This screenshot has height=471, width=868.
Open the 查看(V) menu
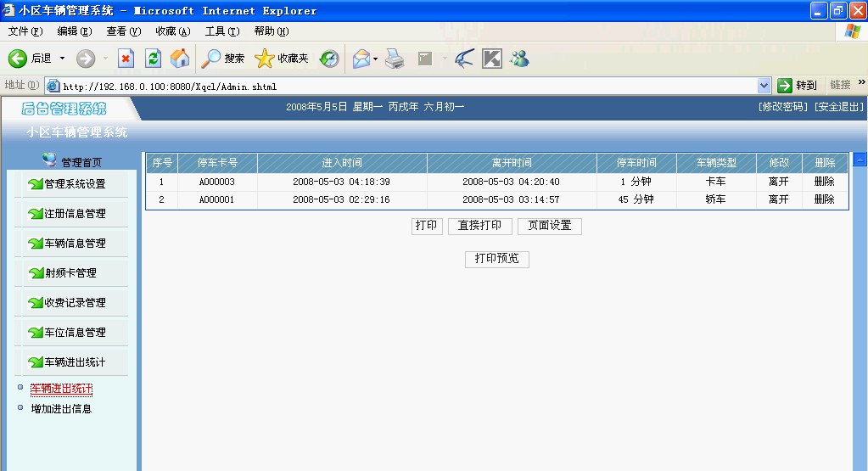123,31
